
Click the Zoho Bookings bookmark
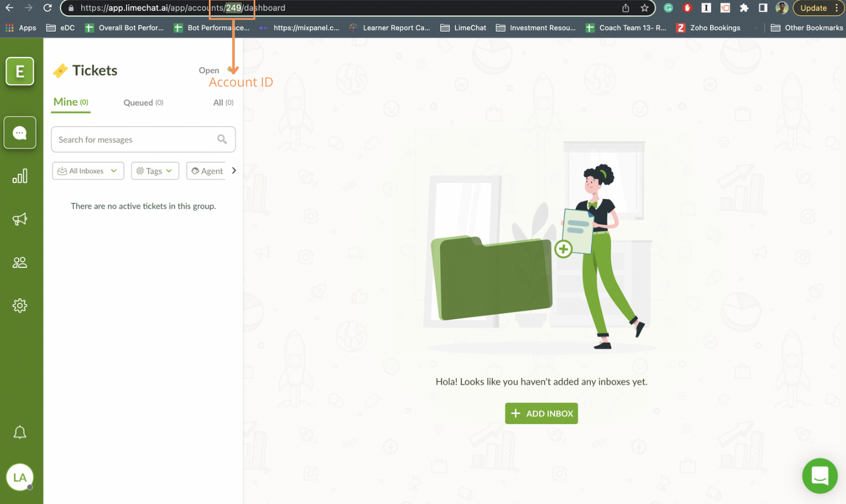coord(715,27)
